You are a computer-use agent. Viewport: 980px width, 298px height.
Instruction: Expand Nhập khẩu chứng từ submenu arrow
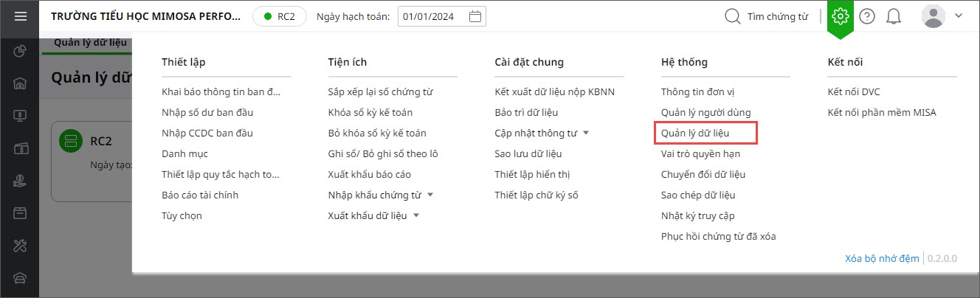pos(430,195)
